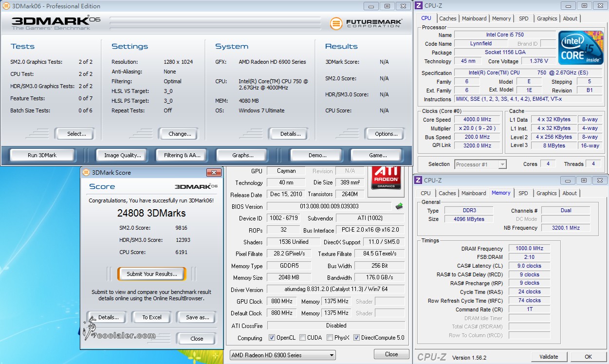This screenshot has height=364, width=609.
Task: Open the About tab in top CPU-Z
Action: pos(570,18)
